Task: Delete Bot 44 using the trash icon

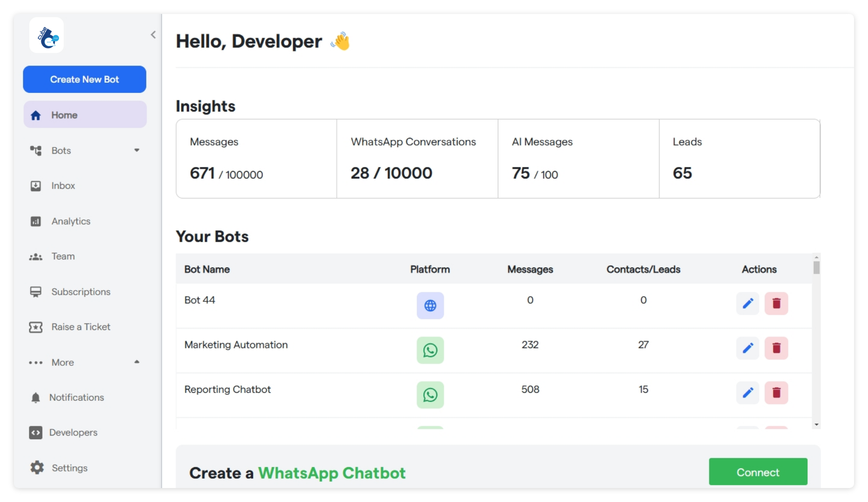Action: (x=776, y=303)
